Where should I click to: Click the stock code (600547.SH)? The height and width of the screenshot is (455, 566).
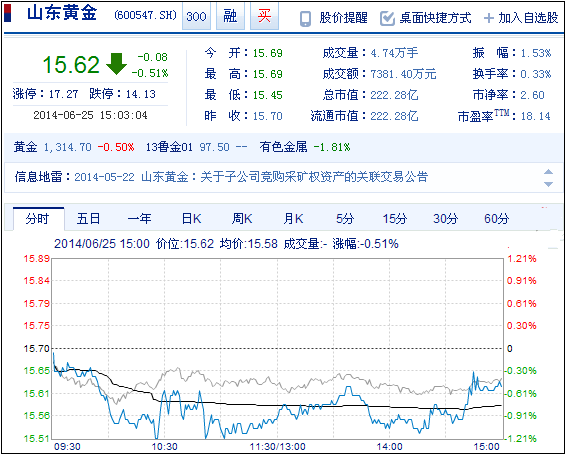[x=145, y=16]
